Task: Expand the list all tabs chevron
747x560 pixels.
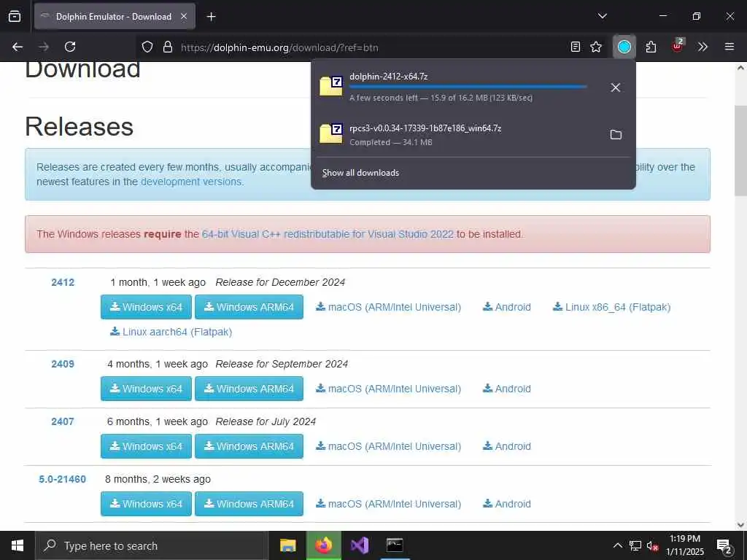Action: (602, 16)
